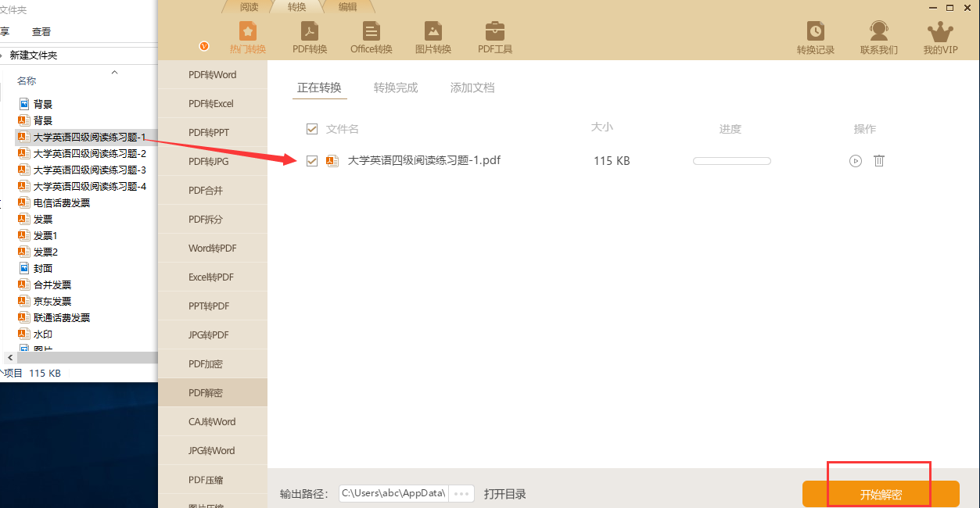Open the 热门转换 toolbar icon

pos(247,32)
